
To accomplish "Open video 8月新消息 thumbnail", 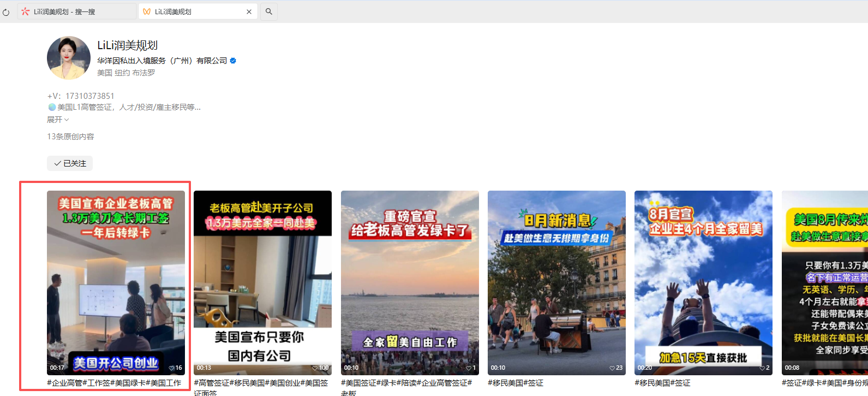I will [556, 282].
